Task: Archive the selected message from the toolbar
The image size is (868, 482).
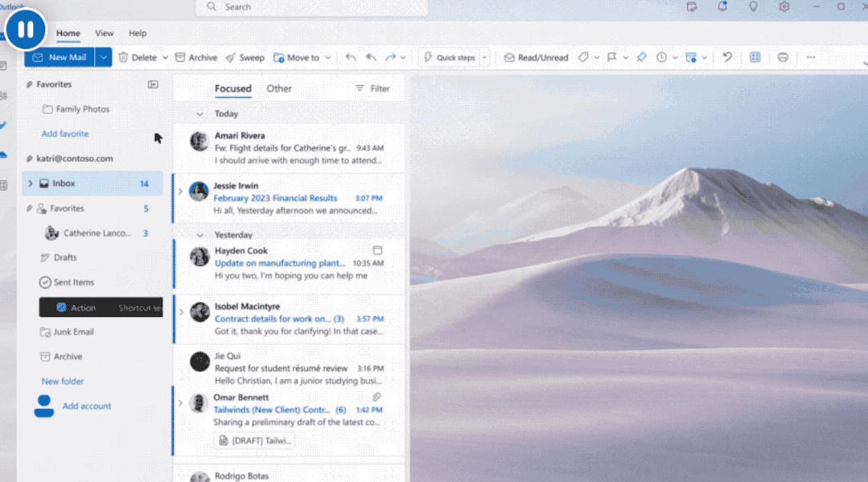Action: coord(196,58)
